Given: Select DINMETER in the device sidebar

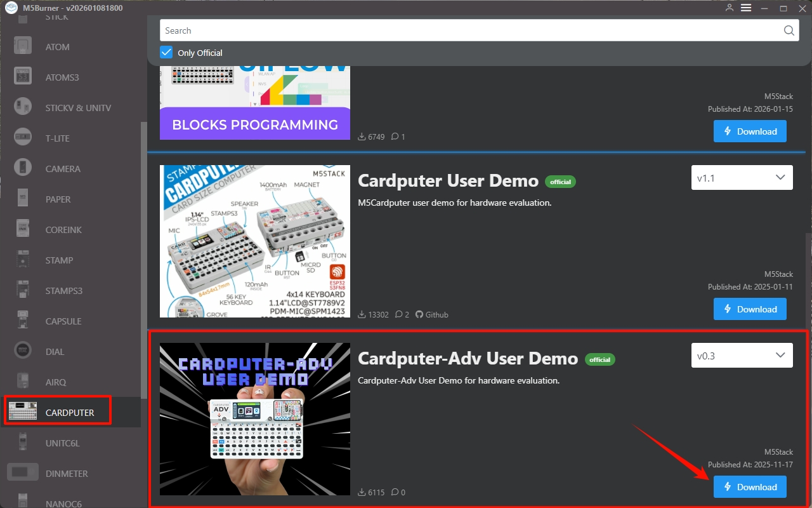Looking at the screenshot, I should pos(67,474).
